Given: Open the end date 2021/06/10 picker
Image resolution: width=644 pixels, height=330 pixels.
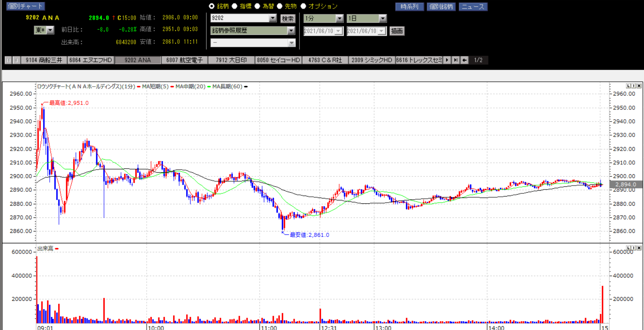Looking at the screenshot, I should click(x=382, y=31).
